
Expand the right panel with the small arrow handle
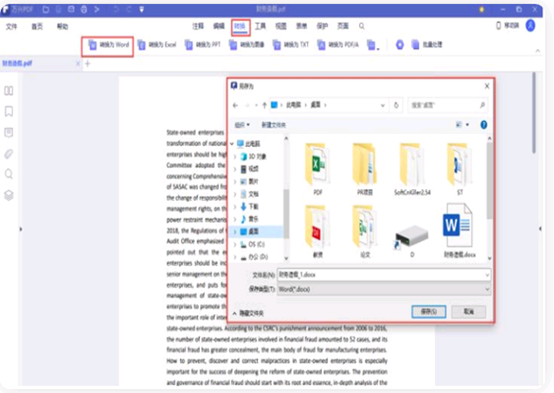pyautogui.click(x=540, y=229)
